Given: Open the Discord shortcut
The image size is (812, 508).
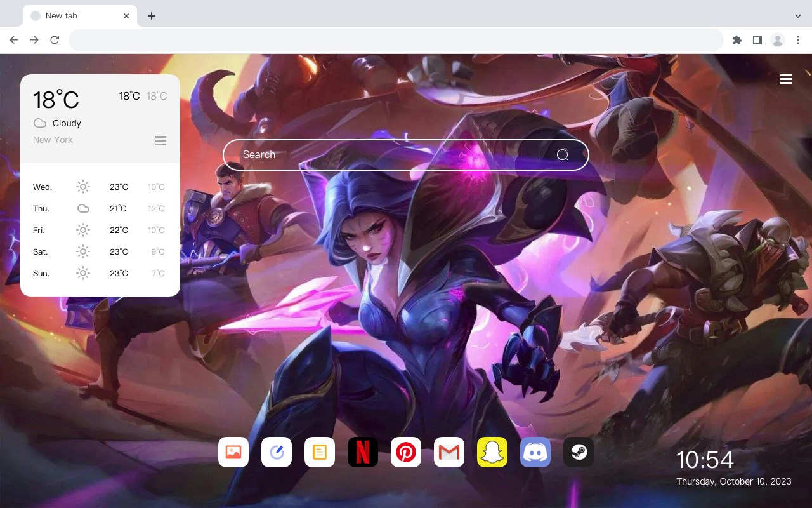Looking at the screenshot, I should (535, 452).
